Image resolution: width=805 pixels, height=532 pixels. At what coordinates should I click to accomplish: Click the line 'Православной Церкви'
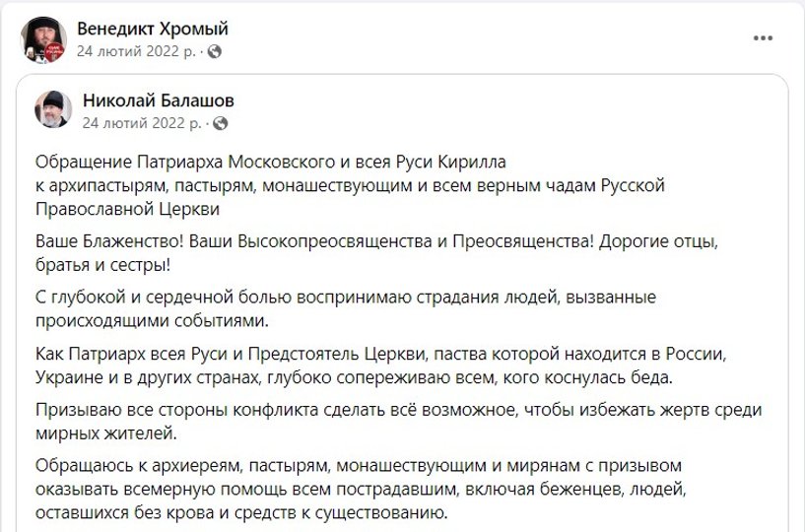pos(127,209)
